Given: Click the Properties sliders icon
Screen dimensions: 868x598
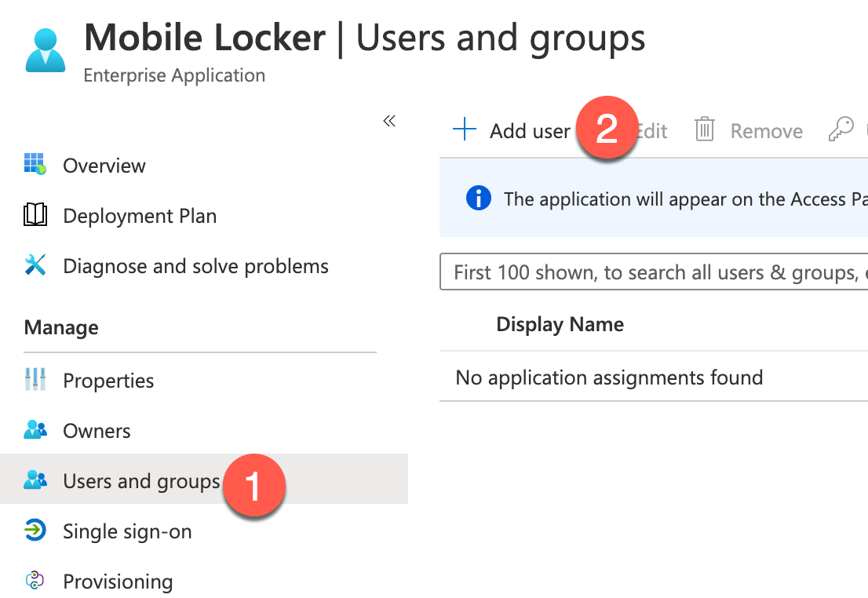Looking at the screenshot, I should point(35,379).
